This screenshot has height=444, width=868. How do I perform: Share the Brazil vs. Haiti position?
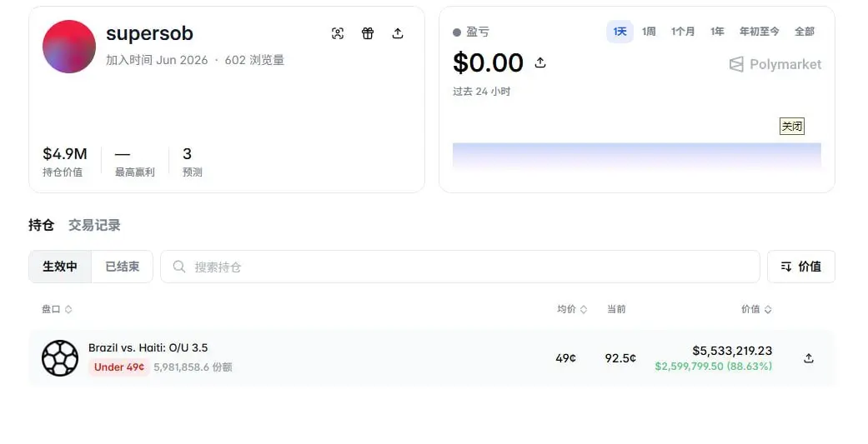point(809,358)
